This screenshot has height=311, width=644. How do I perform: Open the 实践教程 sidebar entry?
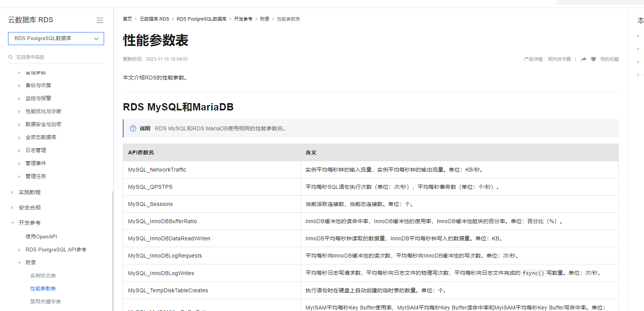[x=29, y=193]
